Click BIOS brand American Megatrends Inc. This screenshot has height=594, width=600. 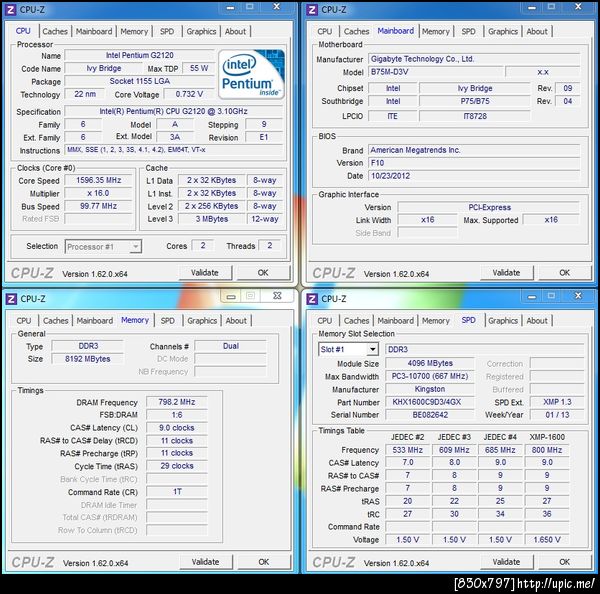[x=474, y=150]
